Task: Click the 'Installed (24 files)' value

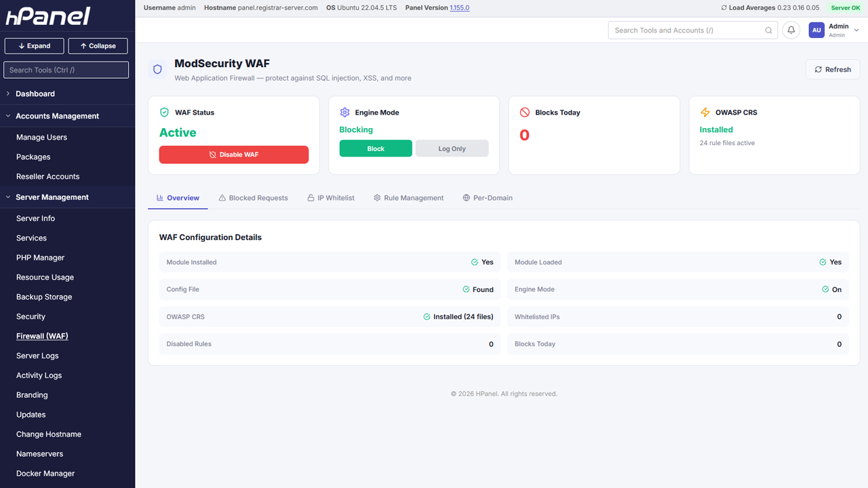Action: [463, 317]
